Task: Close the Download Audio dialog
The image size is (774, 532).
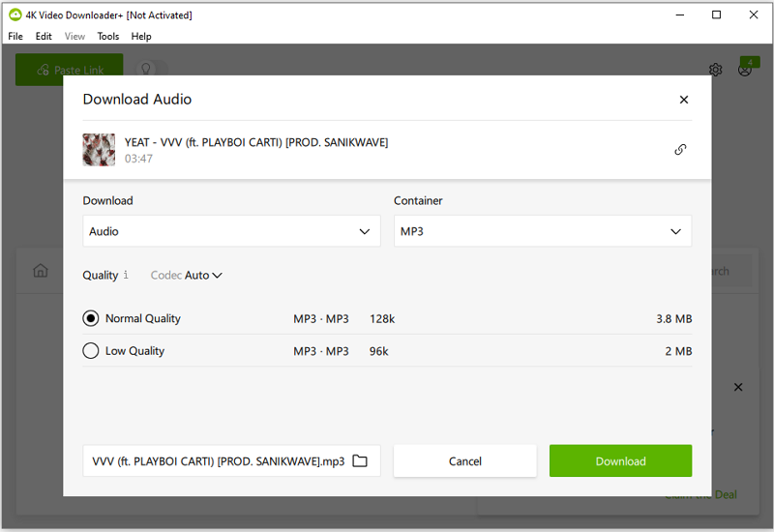Action: 684,100
